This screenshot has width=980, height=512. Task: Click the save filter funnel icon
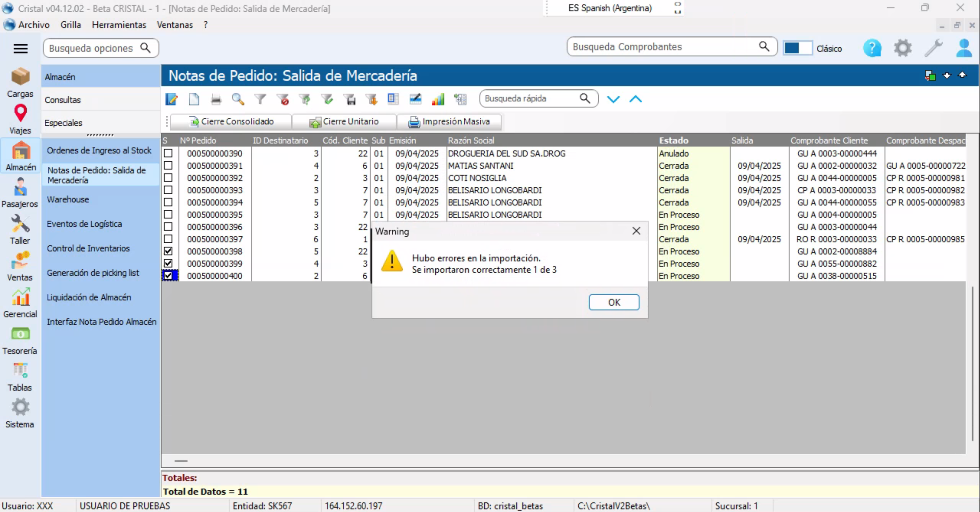[350, 99]
